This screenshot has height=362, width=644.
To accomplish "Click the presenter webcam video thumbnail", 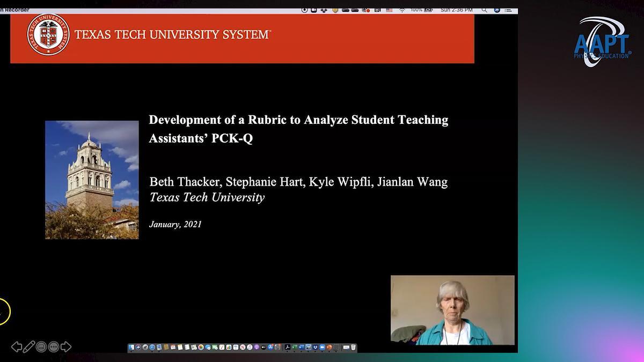I will [452, 310].
